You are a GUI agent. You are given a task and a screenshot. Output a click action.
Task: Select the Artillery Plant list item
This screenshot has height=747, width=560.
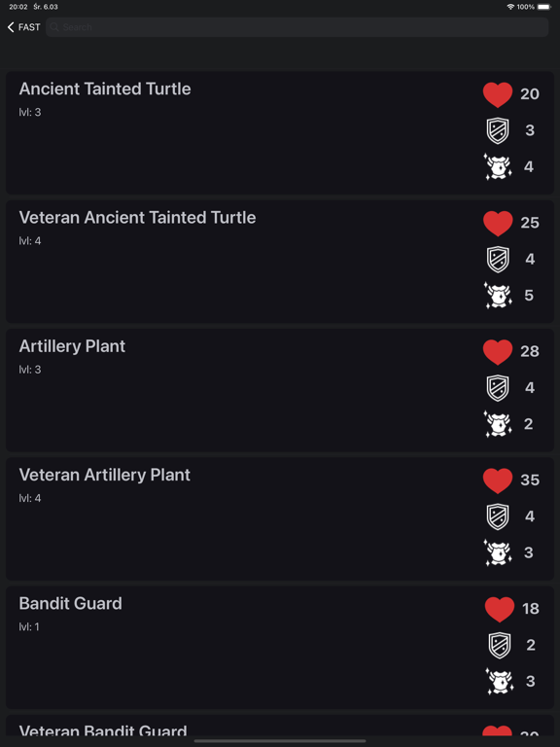[x=280, y=390]
